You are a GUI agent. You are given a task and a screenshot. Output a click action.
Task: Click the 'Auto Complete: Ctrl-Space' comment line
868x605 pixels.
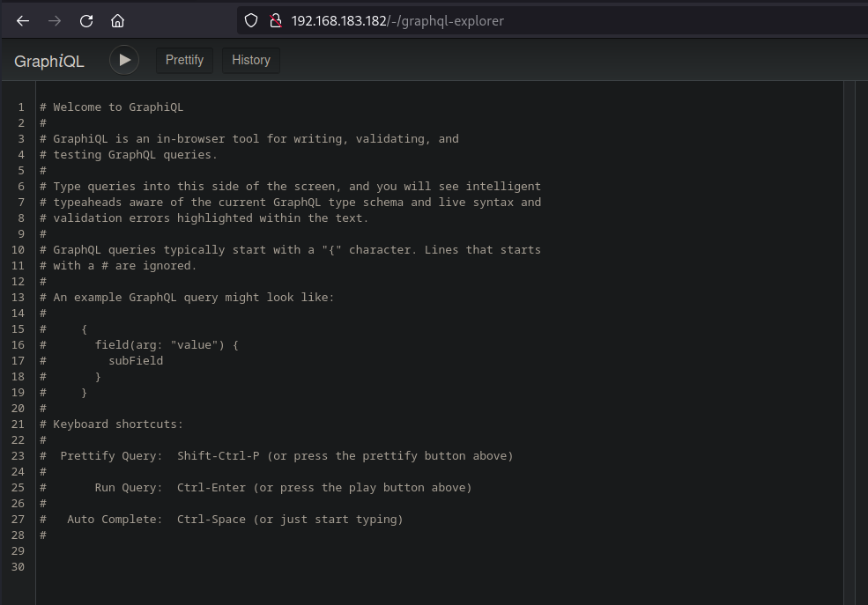click(234, 520)
